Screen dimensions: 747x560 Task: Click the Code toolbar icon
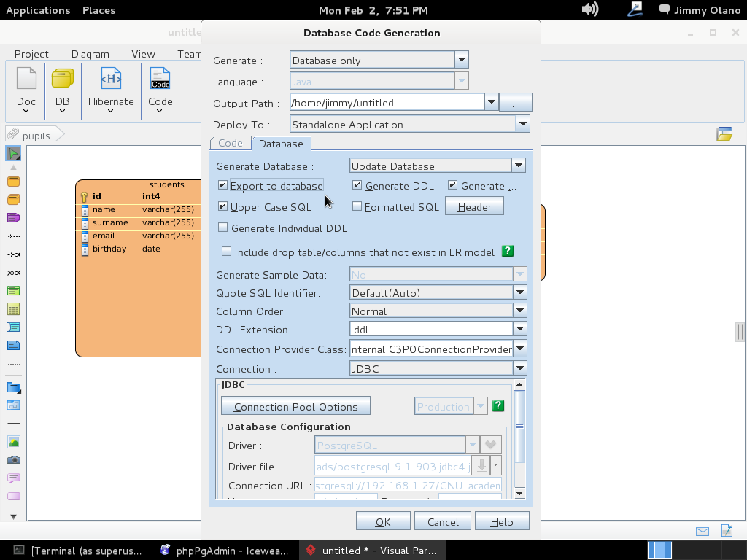[160, 79]
